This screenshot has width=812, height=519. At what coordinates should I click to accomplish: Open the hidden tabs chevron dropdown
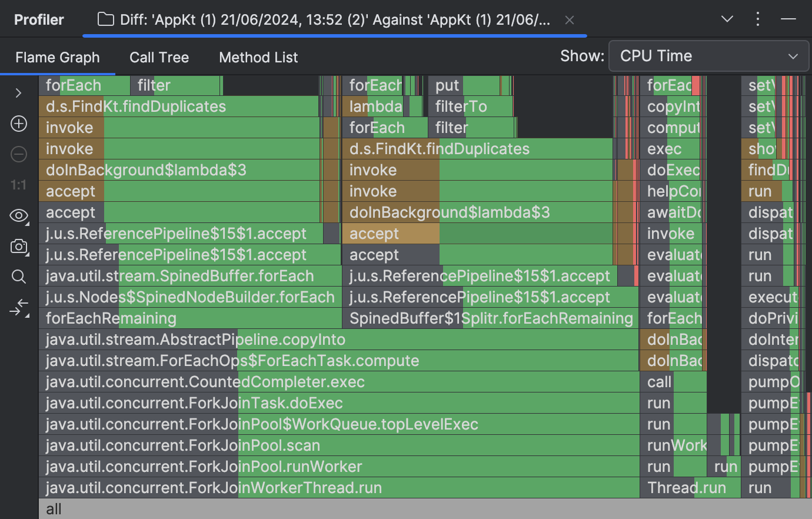coord(727,19)
